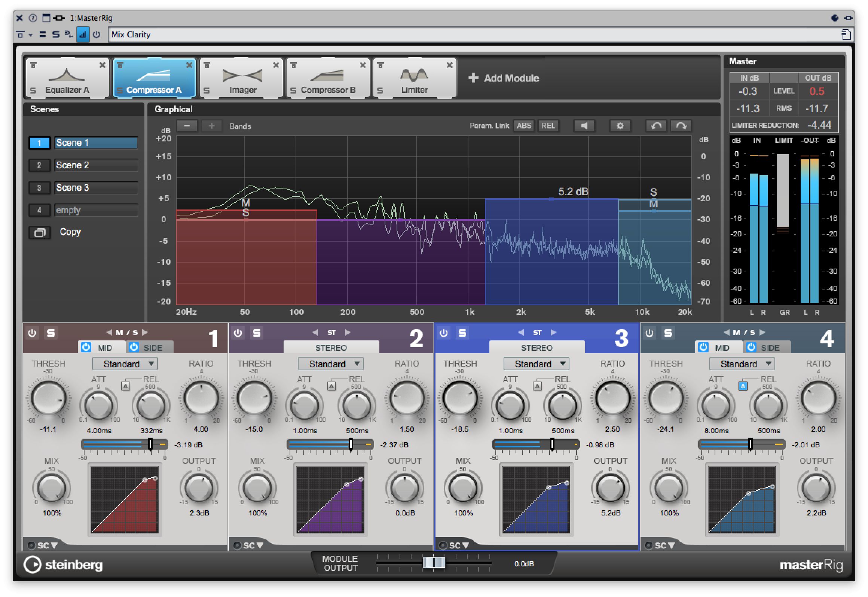Remove the Equalizer A module via its X
Screen dimensions: 868x597
pos(102,65)
